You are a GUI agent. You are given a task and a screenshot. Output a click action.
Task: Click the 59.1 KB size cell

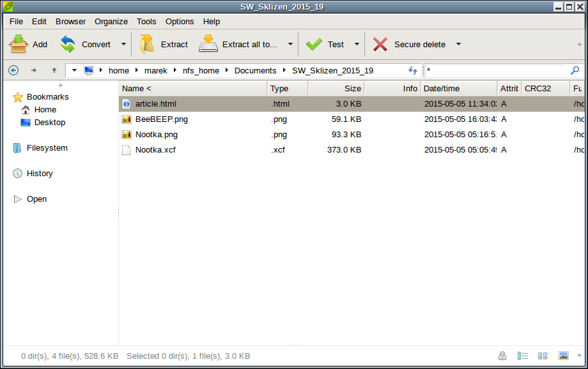coord(346,119)
